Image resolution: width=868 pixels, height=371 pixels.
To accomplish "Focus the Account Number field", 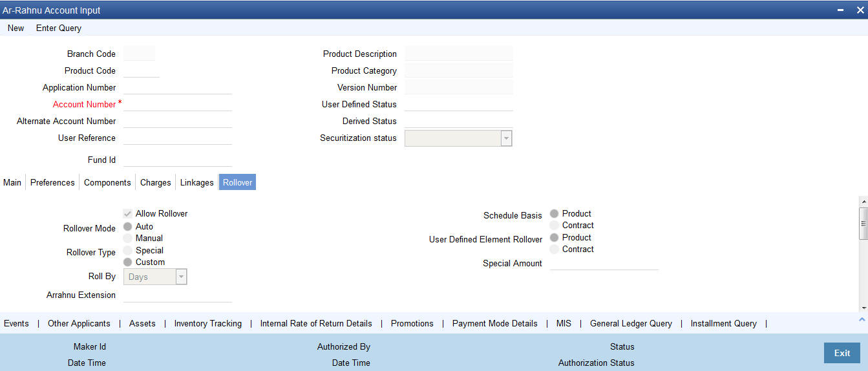I will click(x=177, y=104).
